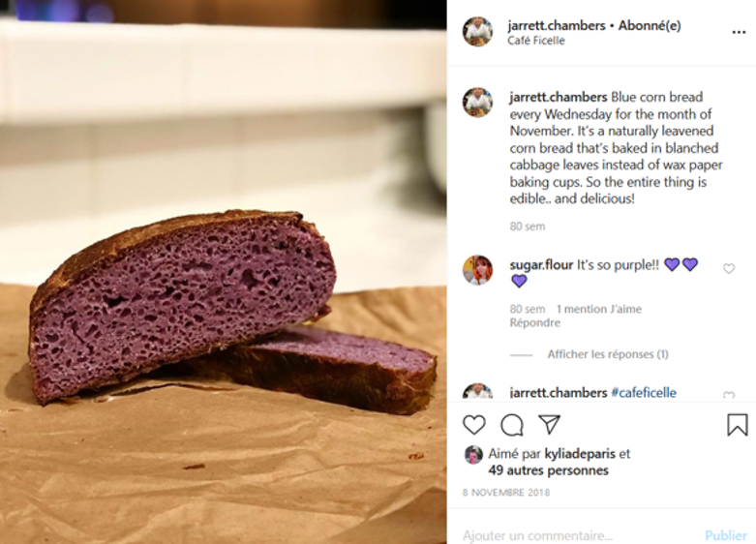This screenshot has height=544, width=756.
Task: Open jarrett.chambers header profile picture
Action: click(477, 31)
